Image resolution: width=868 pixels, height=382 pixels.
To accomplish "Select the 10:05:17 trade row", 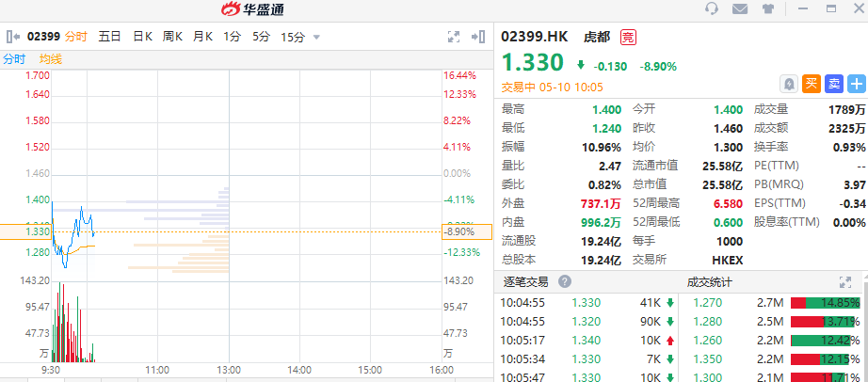I will 587,341.
